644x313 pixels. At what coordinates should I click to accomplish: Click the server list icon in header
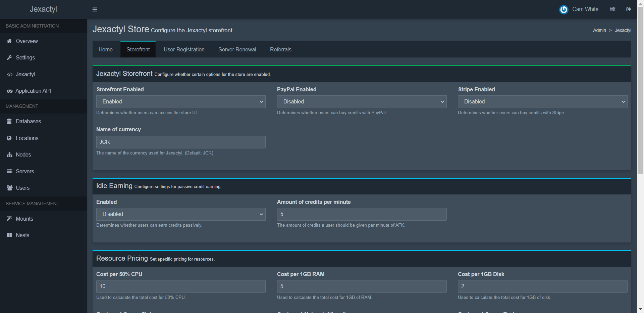pos(612,9)
